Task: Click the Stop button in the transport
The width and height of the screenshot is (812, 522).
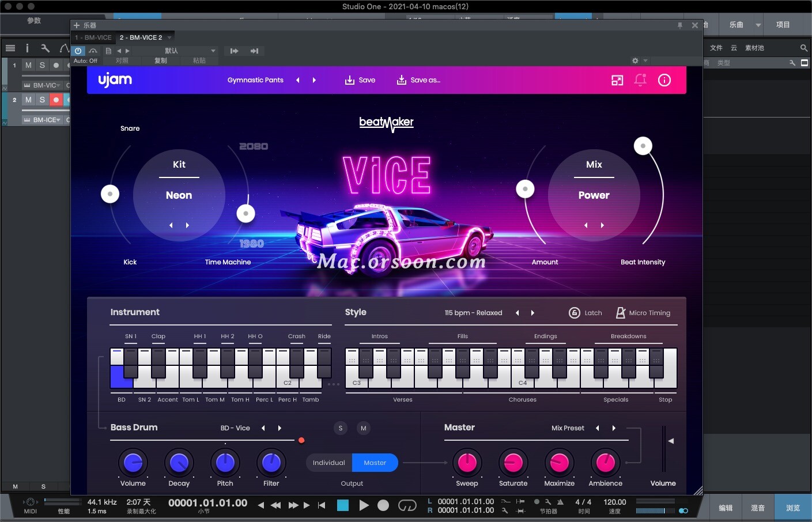Action: [343, 505]
